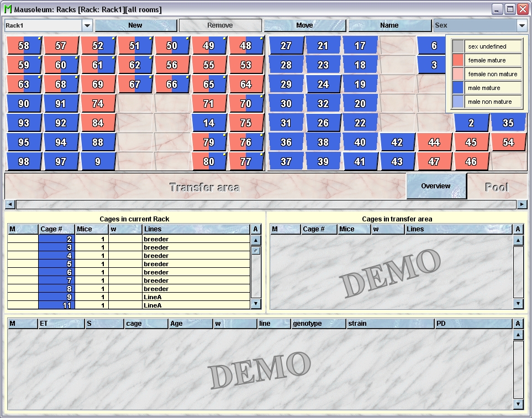
Task: Open the Pool tab
Action: tap(496, 187)
